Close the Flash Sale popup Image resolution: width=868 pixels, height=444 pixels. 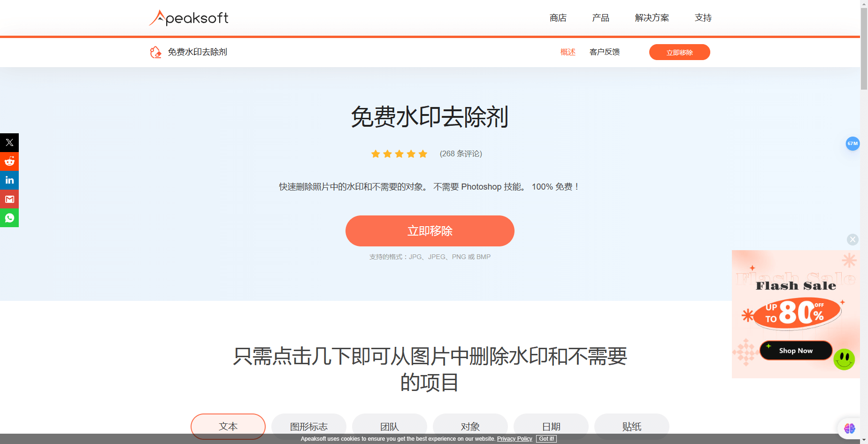click(853, 240)
